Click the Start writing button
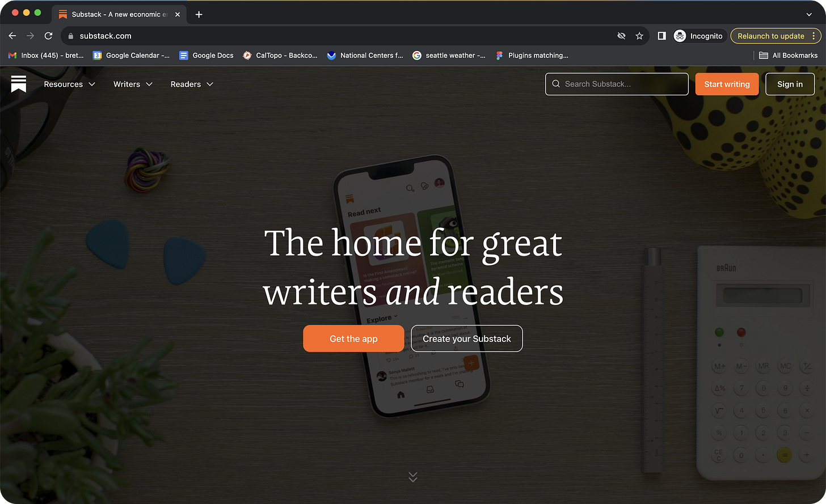 tap(727, 84)
